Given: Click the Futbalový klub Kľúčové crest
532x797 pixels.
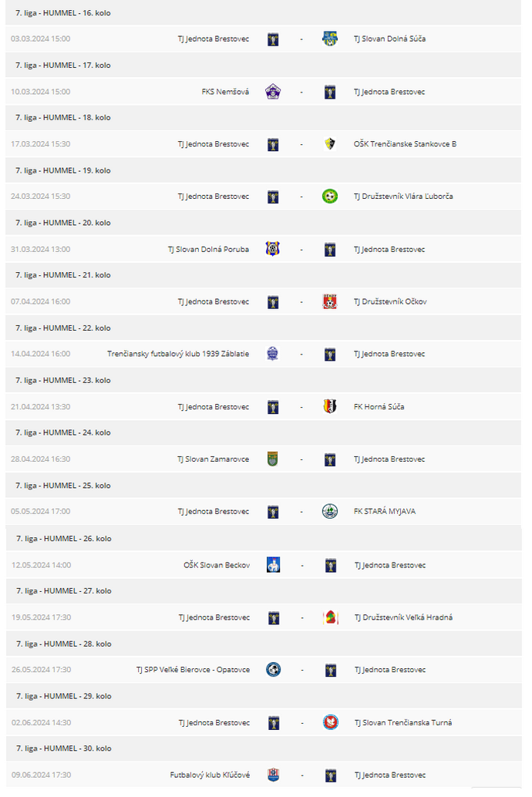Looking at the screenshot, I should (274, 775).
